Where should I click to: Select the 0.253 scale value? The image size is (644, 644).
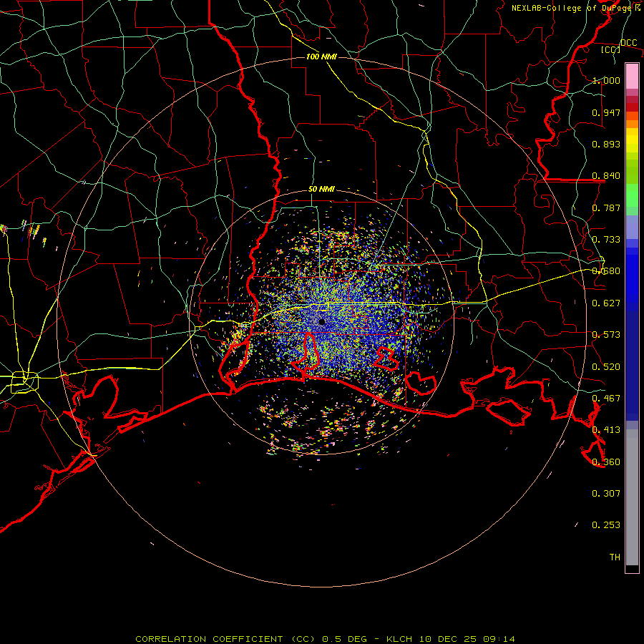(x=606, y=525)
